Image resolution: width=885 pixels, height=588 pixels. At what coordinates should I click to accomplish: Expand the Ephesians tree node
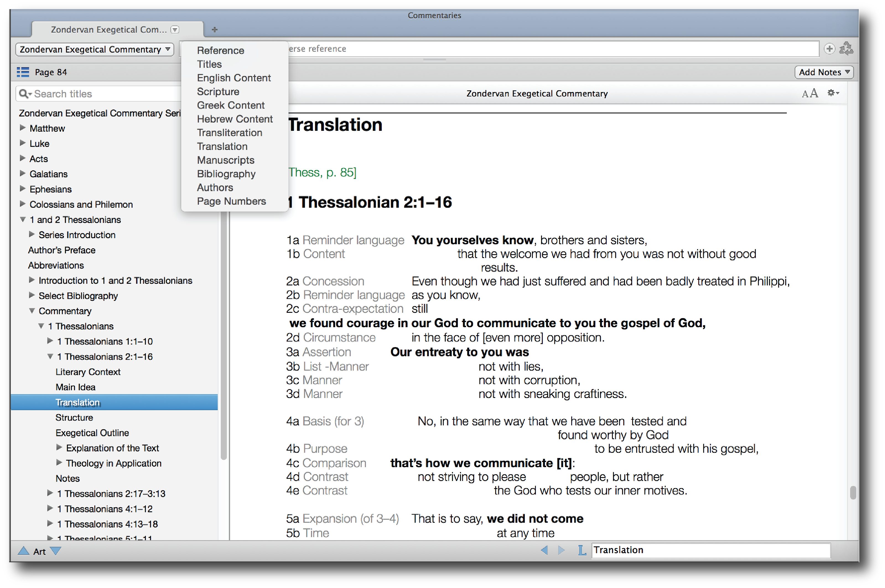coord(22,189)
